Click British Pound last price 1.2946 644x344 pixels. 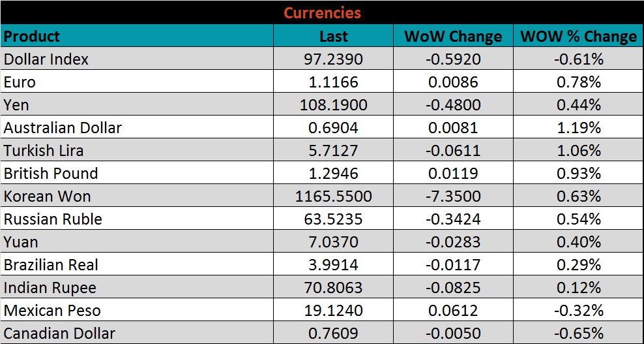333,174
